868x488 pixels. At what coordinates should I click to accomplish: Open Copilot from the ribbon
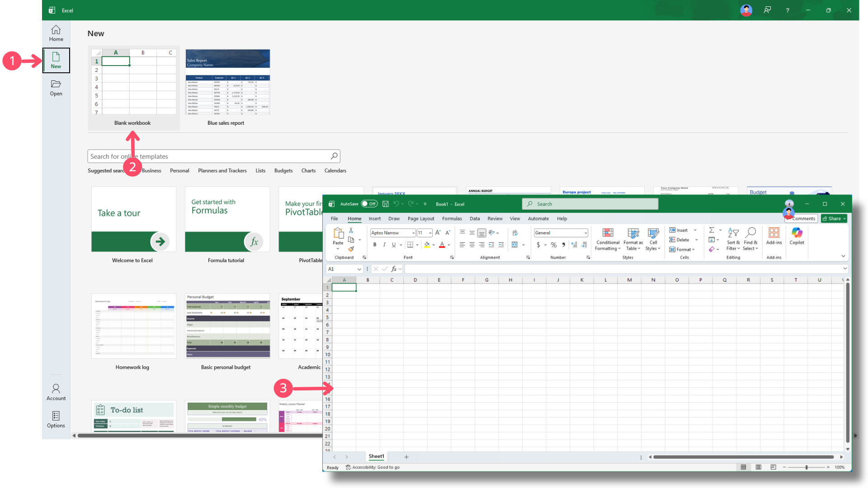(797, 236)
